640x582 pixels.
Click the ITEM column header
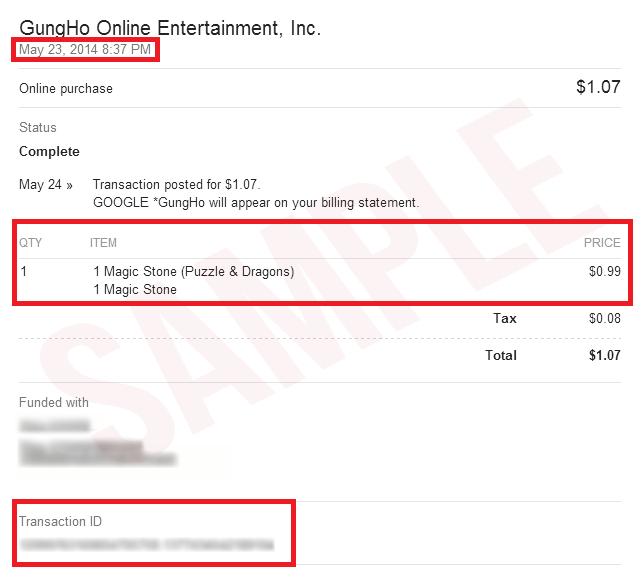point(103,243)
